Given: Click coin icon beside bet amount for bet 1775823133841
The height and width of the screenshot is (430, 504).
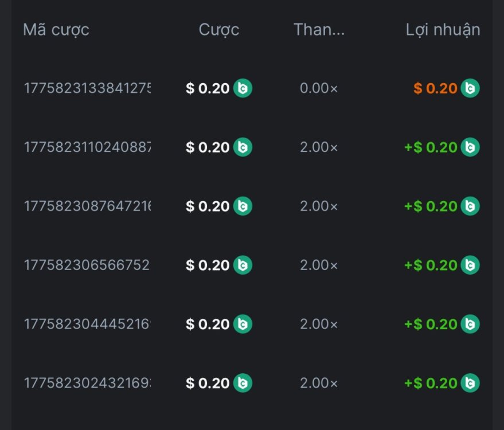Looking at the screenshot, I should coord(243,88).
